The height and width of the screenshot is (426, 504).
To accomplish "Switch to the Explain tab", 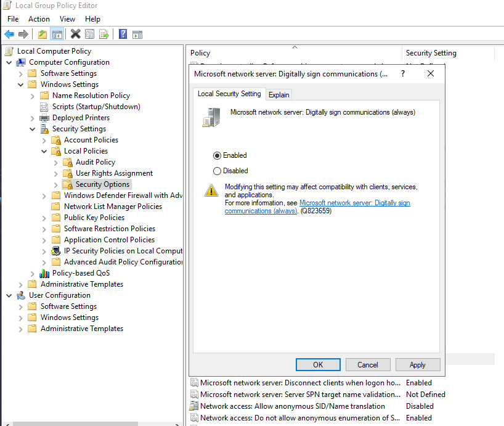I will [279, 95].
